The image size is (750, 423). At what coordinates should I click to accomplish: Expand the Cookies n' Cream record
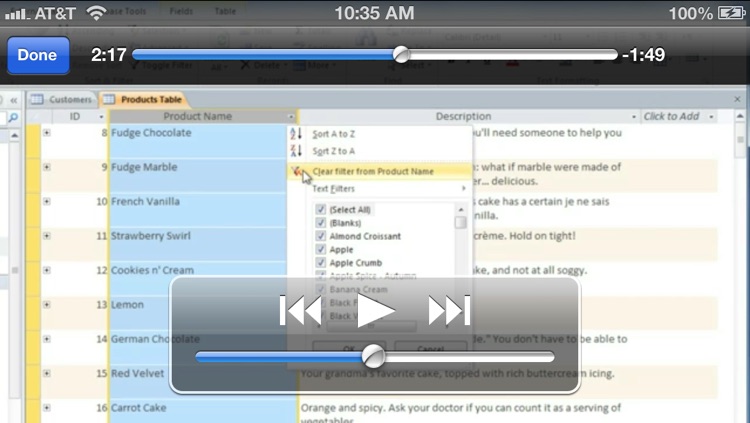(46, 270)
